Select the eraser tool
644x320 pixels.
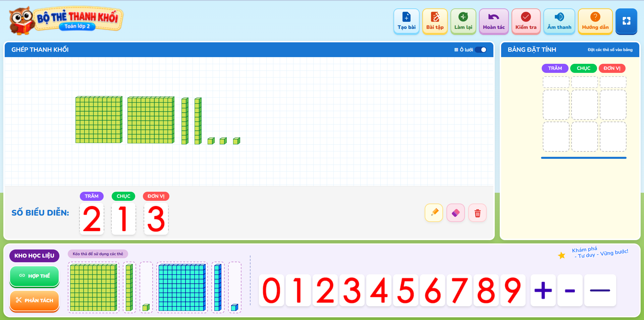[455, 213]
